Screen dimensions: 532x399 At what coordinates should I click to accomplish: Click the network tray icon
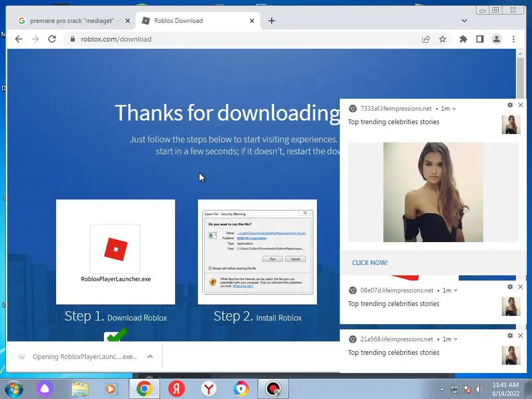click(x=454, y=389)
